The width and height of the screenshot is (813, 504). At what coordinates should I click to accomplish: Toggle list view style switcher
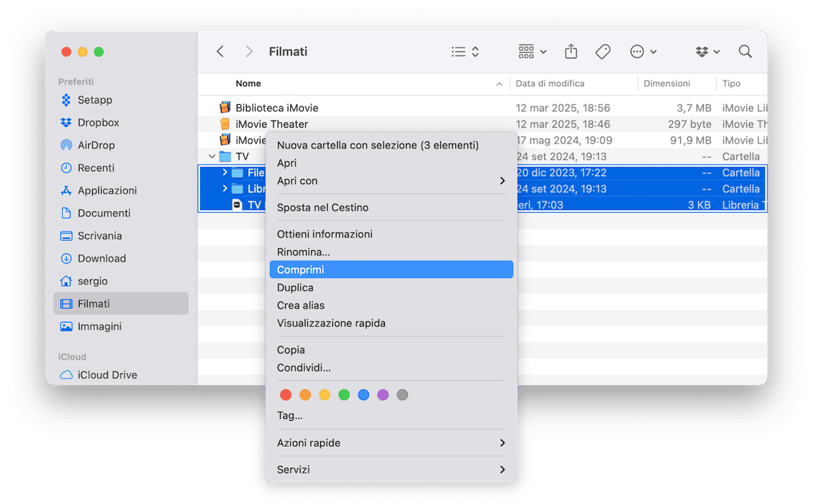[465, 51]
